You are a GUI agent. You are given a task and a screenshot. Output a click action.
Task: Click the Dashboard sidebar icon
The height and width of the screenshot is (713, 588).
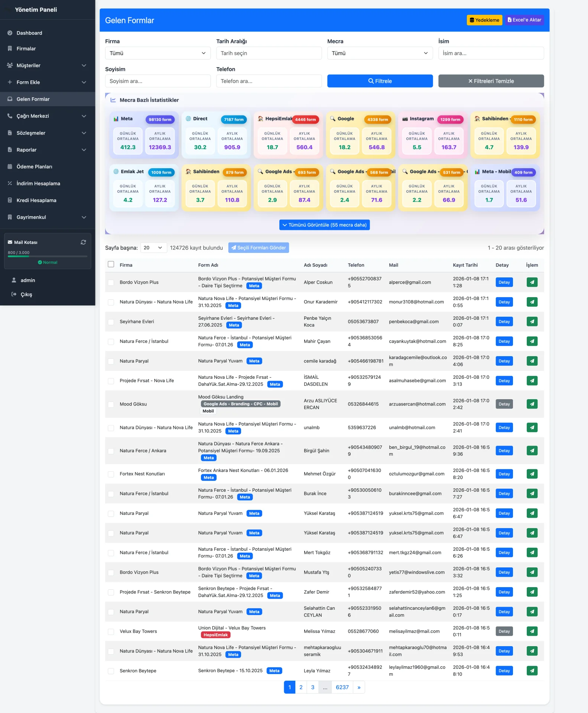coord(10,33)
